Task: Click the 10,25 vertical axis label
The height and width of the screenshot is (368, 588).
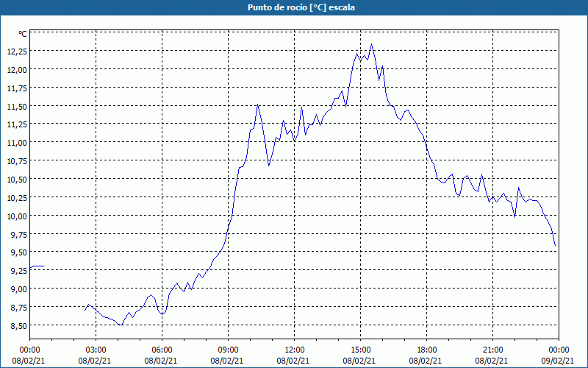Action: pos(17,198)
